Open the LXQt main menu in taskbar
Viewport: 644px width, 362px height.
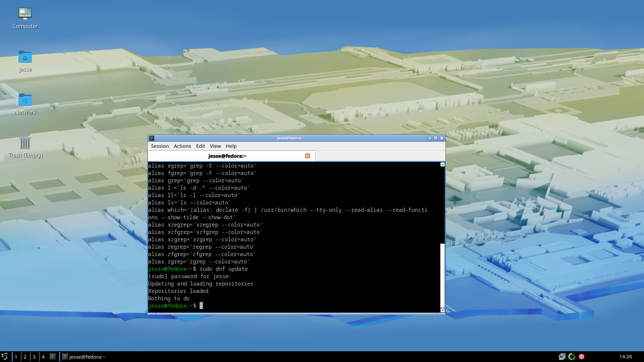coord(5,357)
